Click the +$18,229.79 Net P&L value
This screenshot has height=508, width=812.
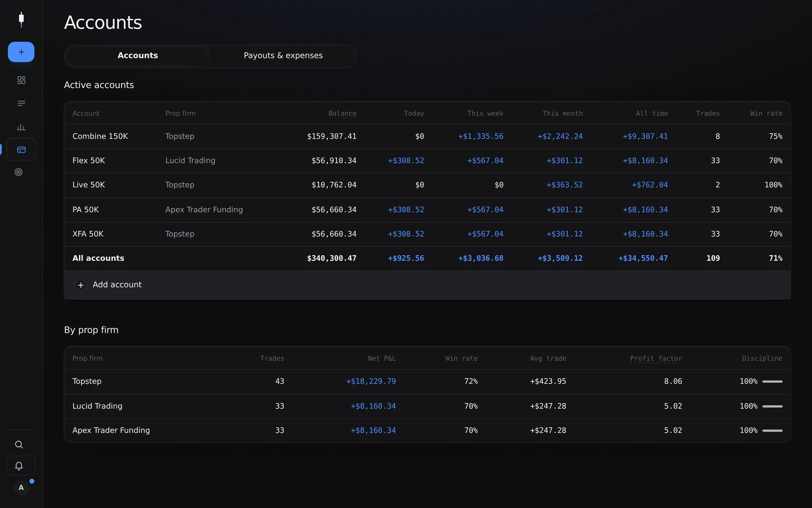coord(371,381)
